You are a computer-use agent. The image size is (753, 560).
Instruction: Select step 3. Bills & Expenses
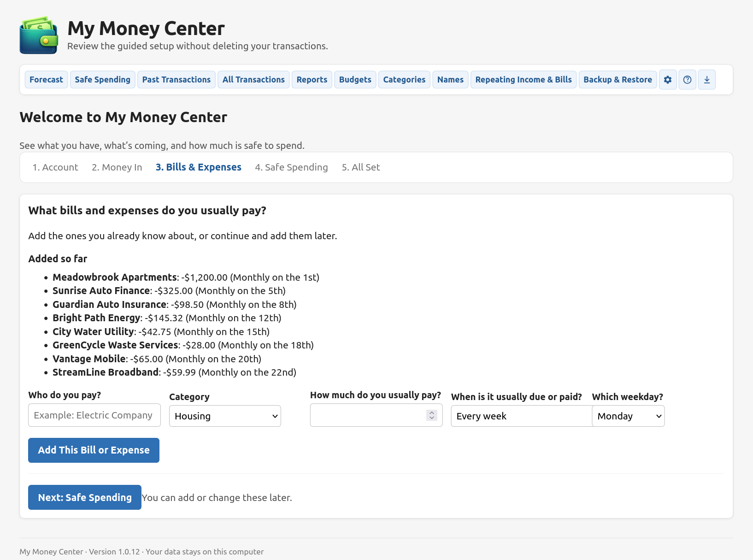[x=199, y=167]
